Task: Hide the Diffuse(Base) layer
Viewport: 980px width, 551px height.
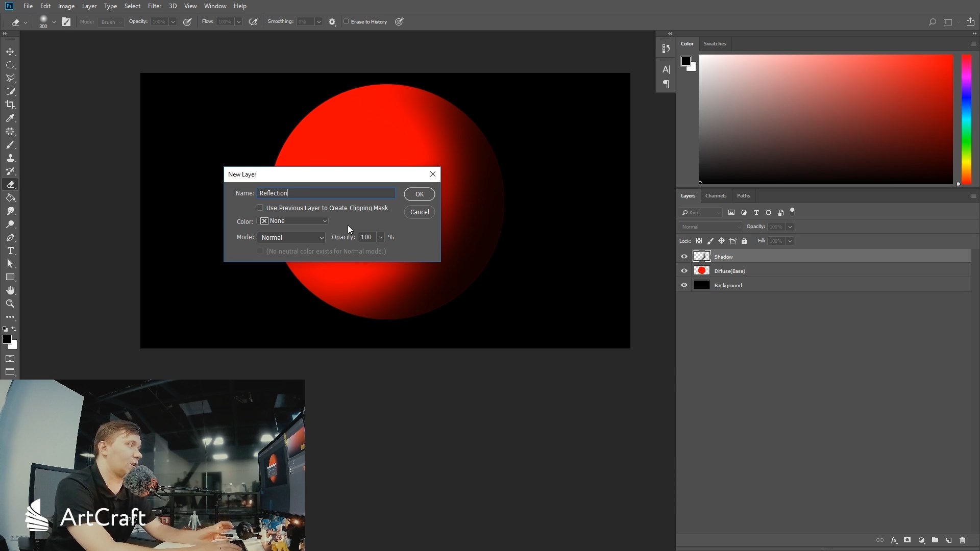Action: click(684, 271)
